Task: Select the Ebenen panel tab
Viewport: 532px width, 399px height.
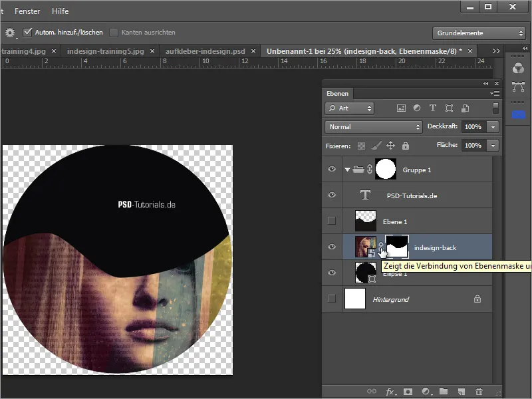Action: (337, 93)
